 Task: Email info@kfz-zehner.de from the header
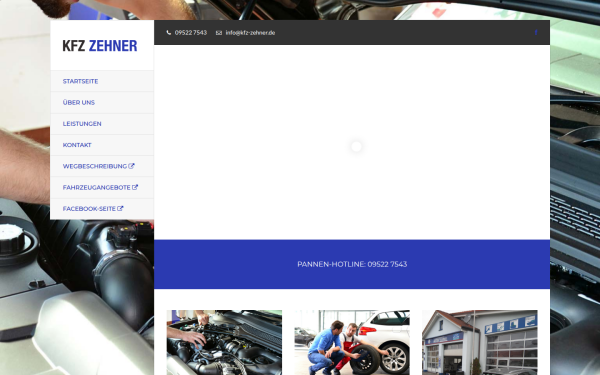coord(250,33)
